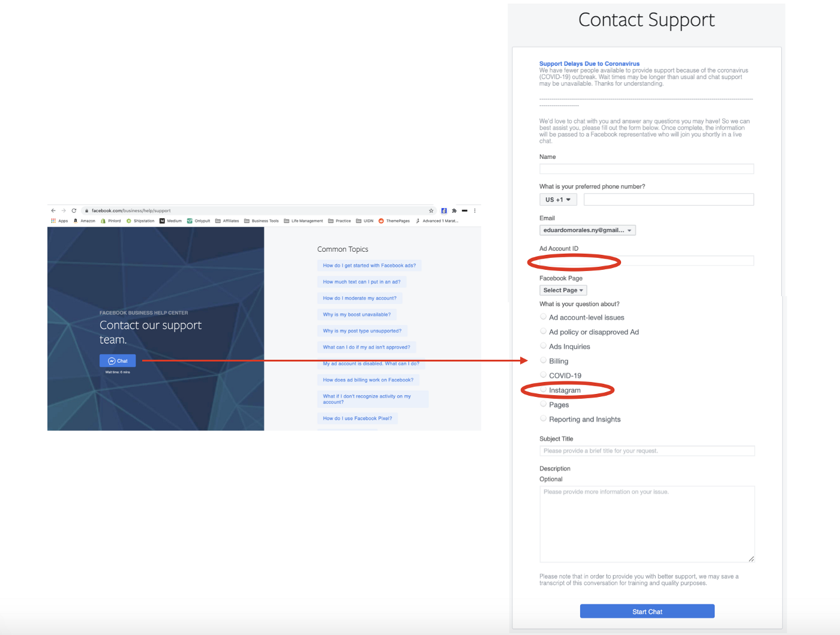The image size is (840, 635).
Task: Click the blue extension icon beside the star
Action: (x=444, y=210)
